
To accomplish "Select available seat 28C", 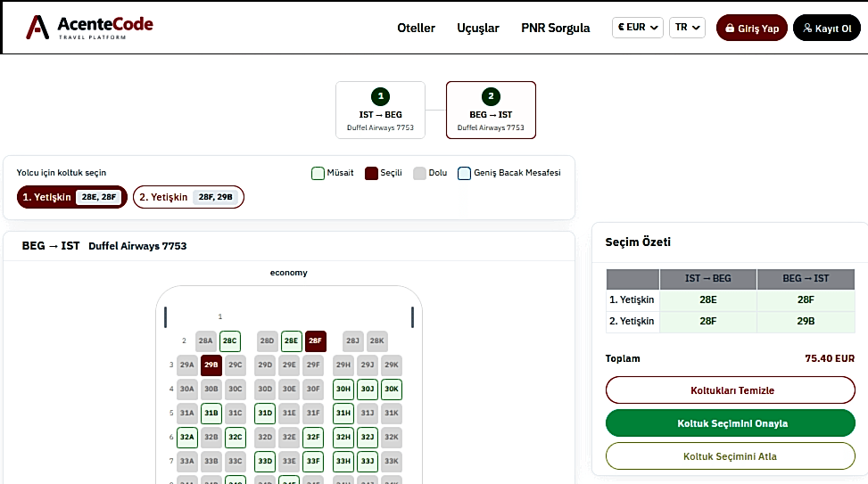I will click(x=230, y=340).
